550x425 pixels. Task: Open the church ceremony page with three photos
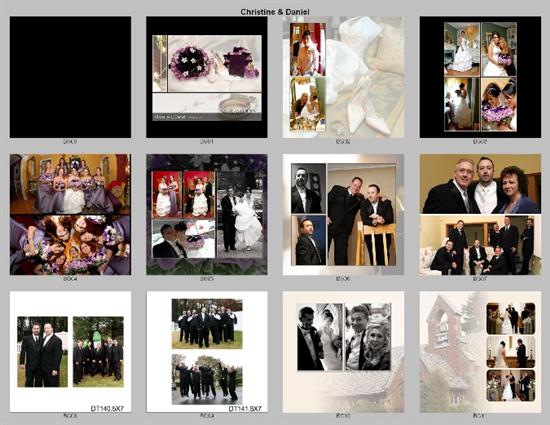pyautogui.click(x=480, y=352)
